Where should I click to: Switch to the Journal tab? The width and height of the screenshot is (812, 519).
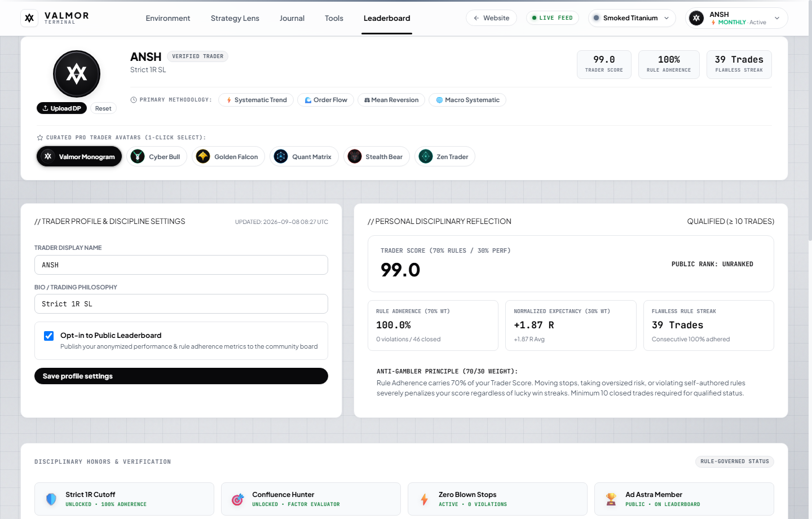[x=292, y=18]
